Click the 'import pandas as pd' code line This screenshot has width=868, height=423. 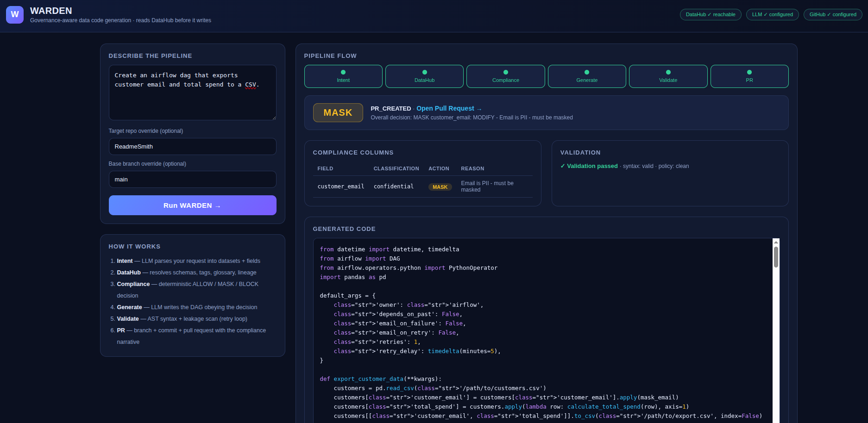click(x=353, y=277)
